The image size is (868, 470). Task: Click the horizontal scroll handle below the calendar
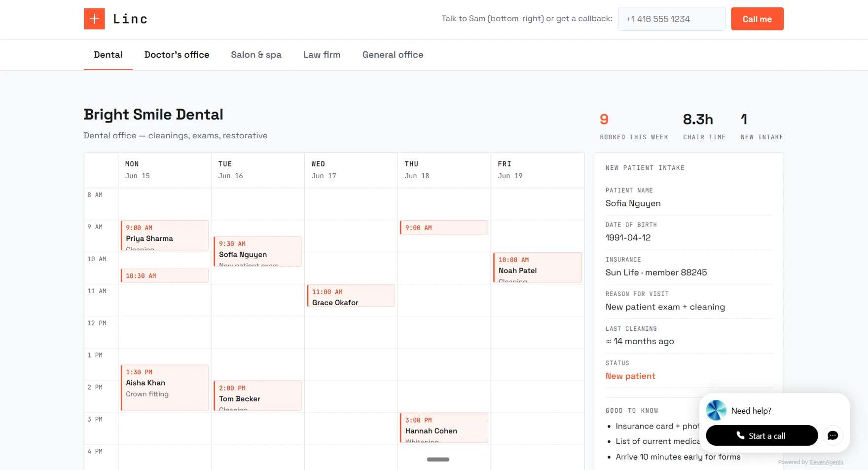pyautogui.click(x=438, y=459)
